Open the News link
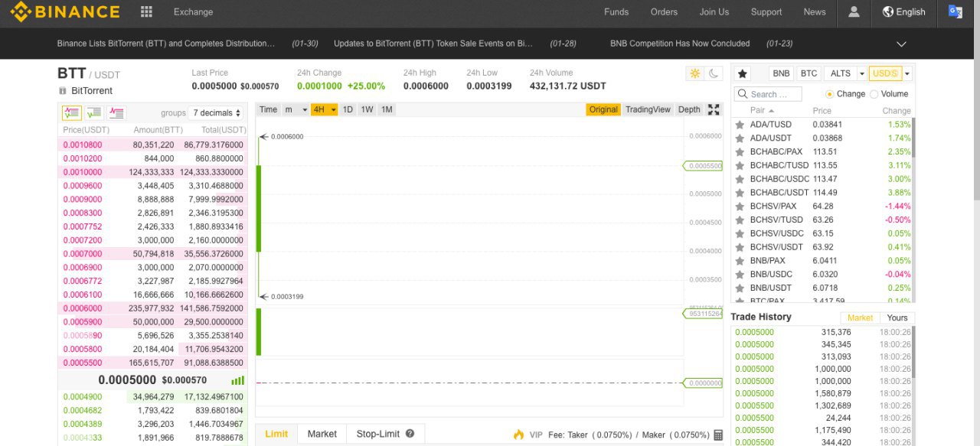Screen dimensions: 980x446 coord(815,11)
